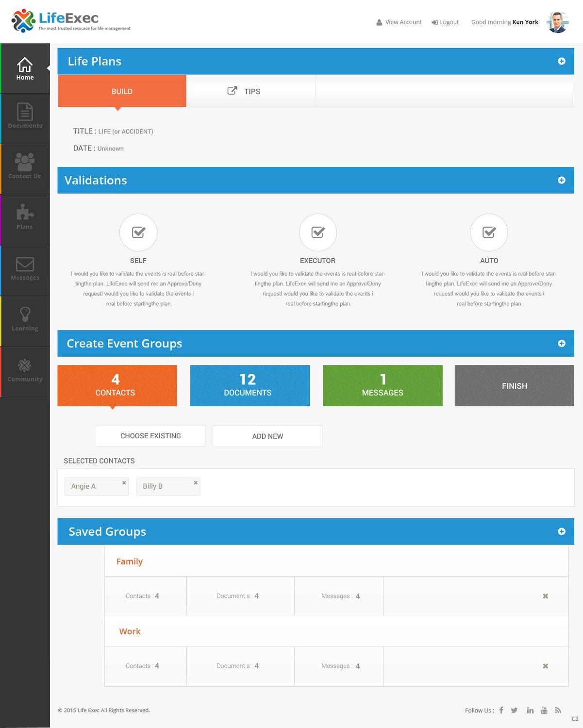
Task: Switch to the TIPS tab
Action: (x=251, y=91)
